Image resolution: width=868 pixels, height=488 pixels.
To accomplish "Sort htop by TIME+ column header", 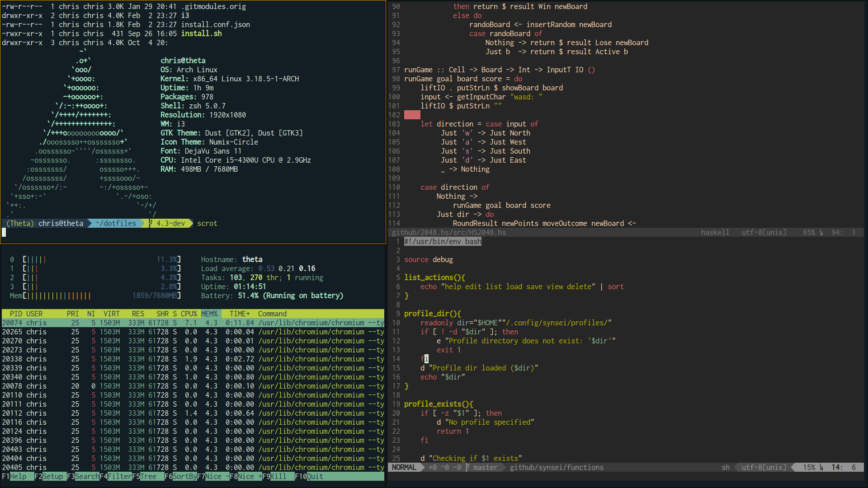I will (x=240, y=314).
